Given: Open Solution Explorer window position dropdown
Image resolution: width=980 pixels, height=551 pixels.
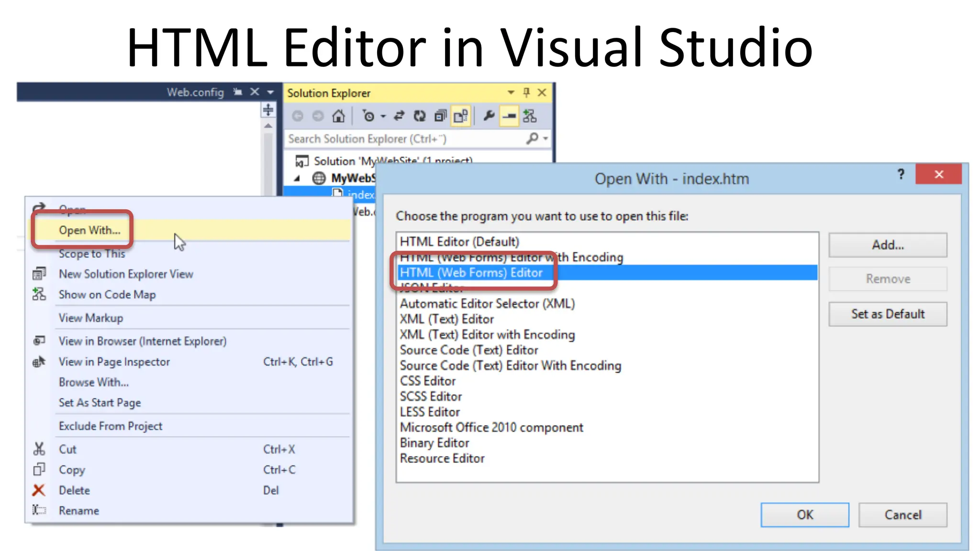Looking at the screenshot, I should [511, 92].
